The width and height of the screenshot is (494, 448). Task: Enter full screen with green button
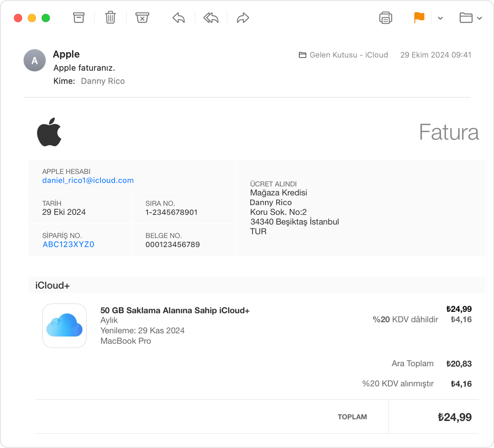click(x=46, y=18)
